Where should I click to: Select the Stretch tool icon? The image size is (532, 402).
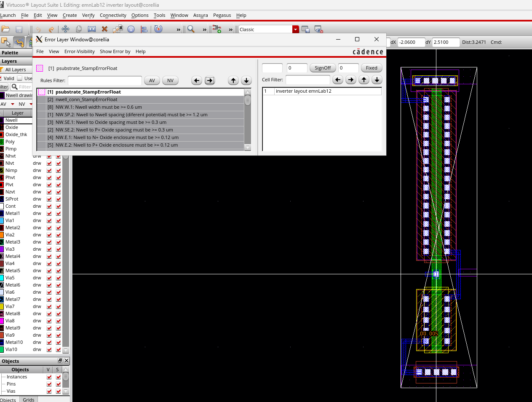pos(91,29)
